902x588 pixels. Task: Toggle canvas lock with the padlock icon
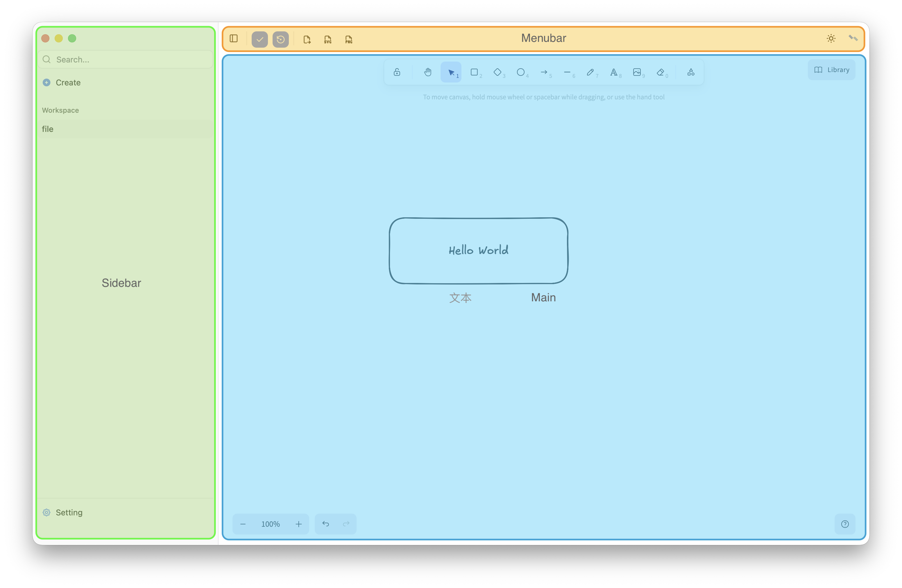tap(397, 72)
